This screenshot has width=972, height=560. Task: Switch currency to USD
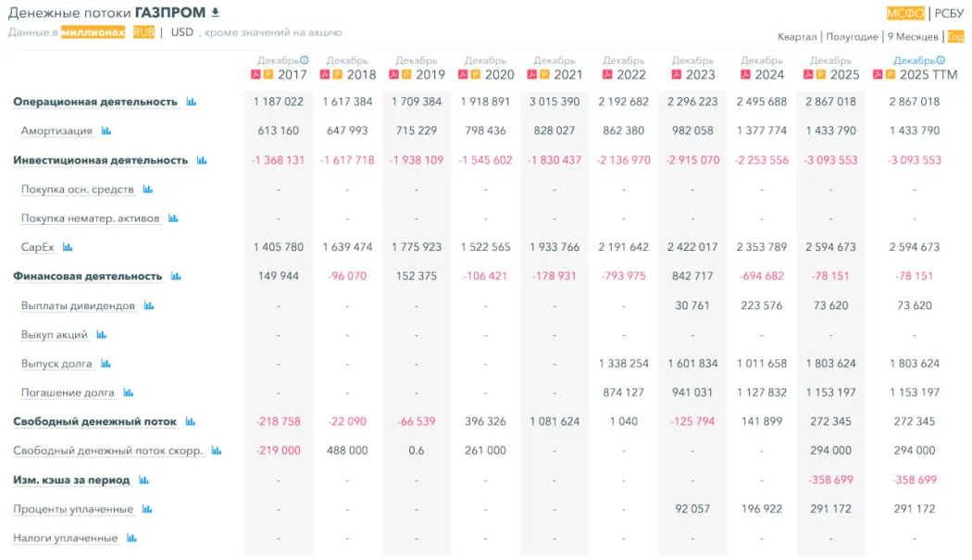click(x=181, y=32)
